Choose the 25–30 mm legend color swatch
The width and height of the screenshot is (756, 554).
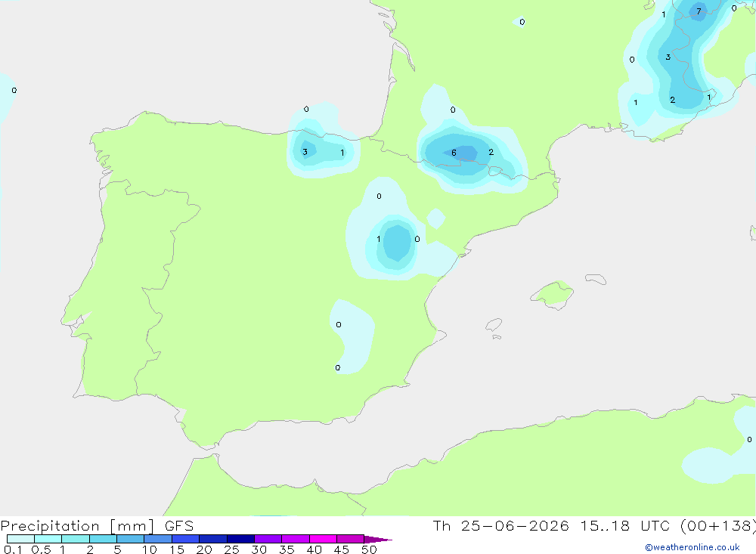click(240, 539)
